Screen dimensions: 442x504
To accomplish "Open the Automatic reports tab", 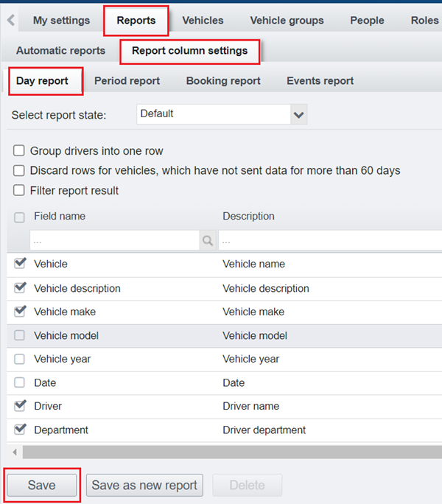I will point(60,51).
